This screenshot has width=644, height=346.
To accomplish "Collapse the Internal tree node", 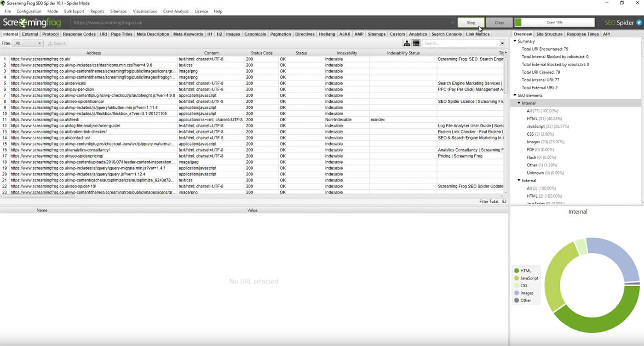I will [x=519, y=103].
